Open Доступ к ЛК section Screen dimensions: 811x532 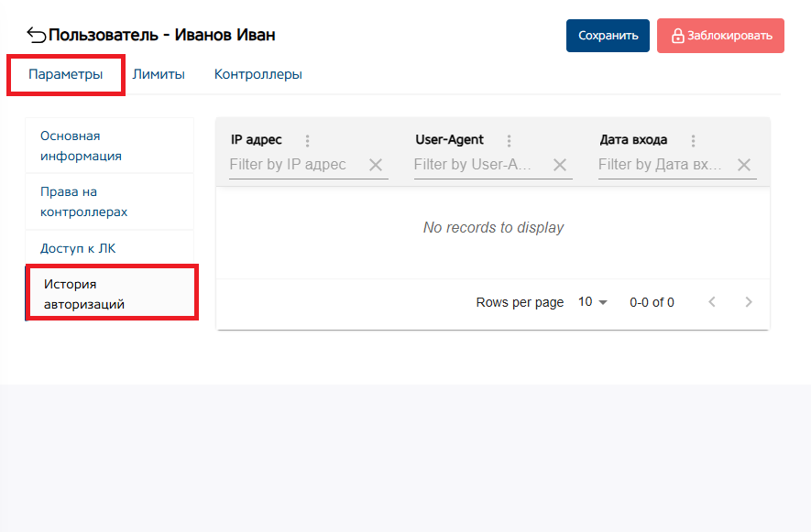(78, 248)
